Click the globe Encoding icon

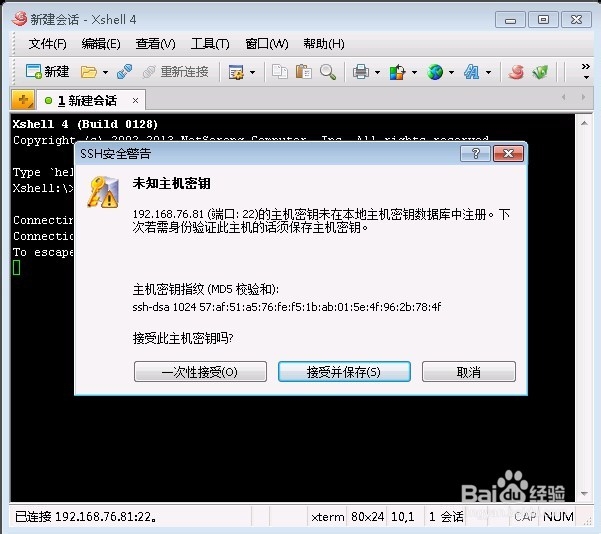(435, 72)
